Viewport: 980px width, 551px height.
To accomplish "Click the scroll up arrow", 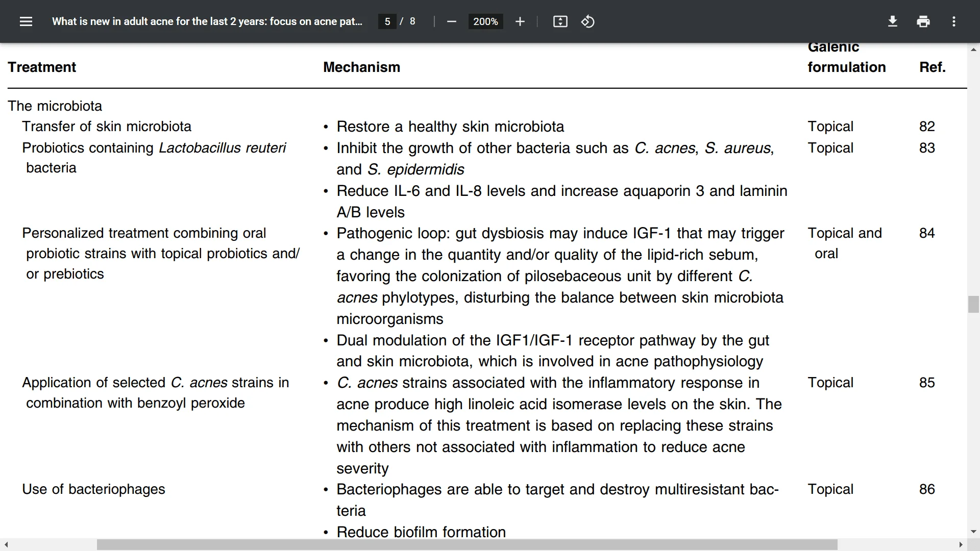I will tap(973, 49).
